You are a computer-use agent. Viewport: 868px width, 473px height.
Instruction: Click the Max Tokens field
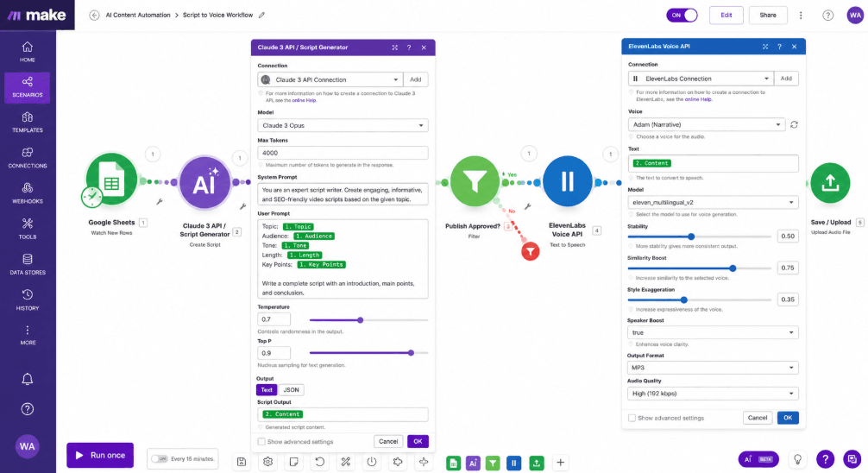pyautogui.click(x=343, y=153)
